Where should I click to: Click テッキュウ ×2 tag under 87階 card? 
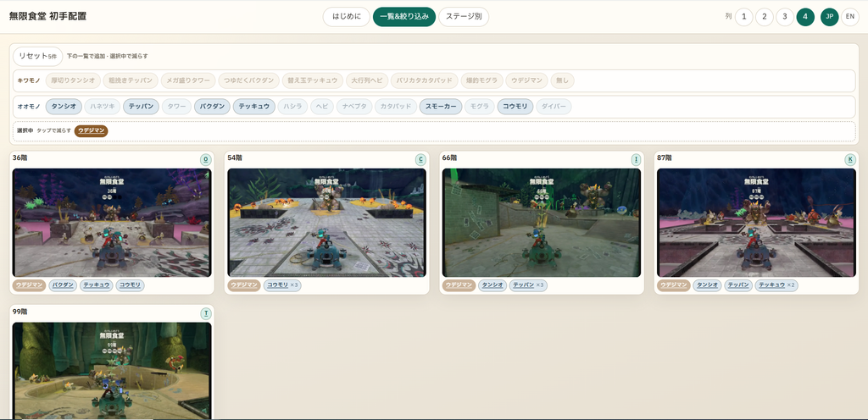(776, 285)
